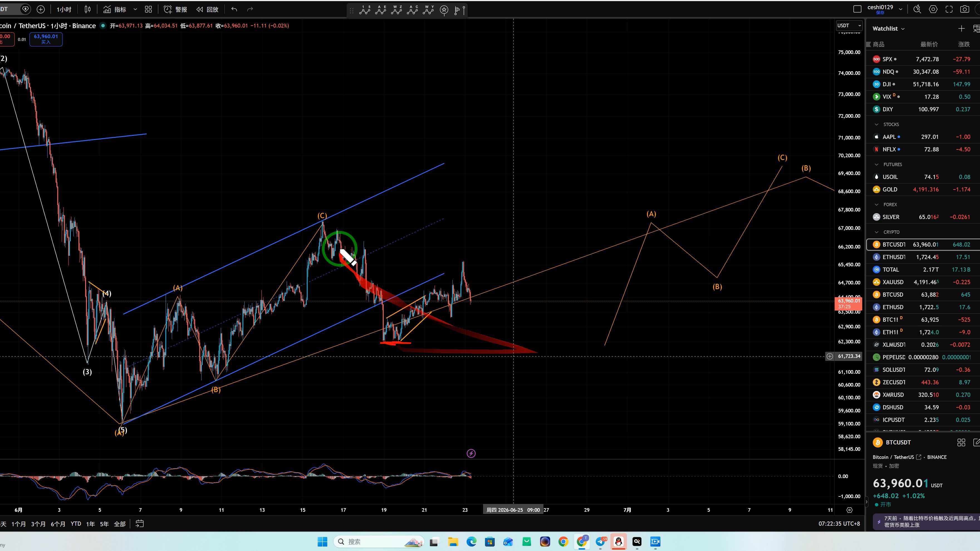Screen dimensions: 980x551
Task: Select the YTD date range
Action: click(x=76, y=524)
